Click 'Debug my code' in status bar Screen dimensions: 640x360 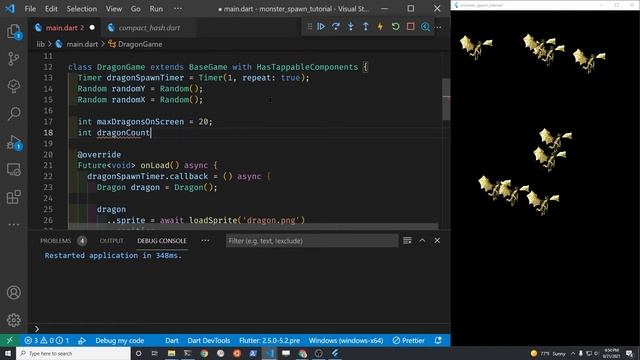pos(119,340)
